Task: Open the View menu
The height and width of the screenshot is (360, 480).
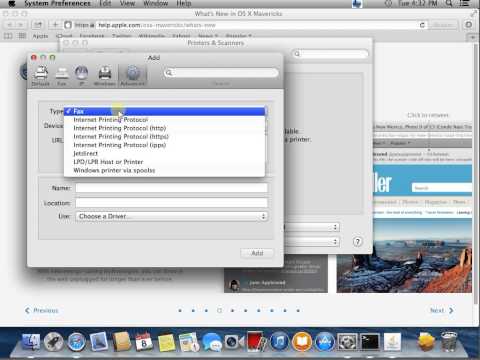Action: click(127, 4)
